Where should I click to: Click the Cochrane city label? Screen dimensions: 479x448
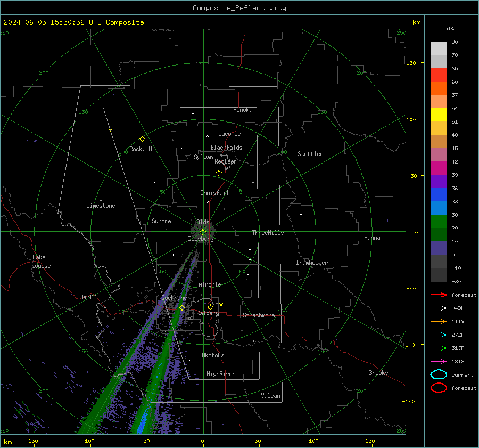[x=174, y=298]
